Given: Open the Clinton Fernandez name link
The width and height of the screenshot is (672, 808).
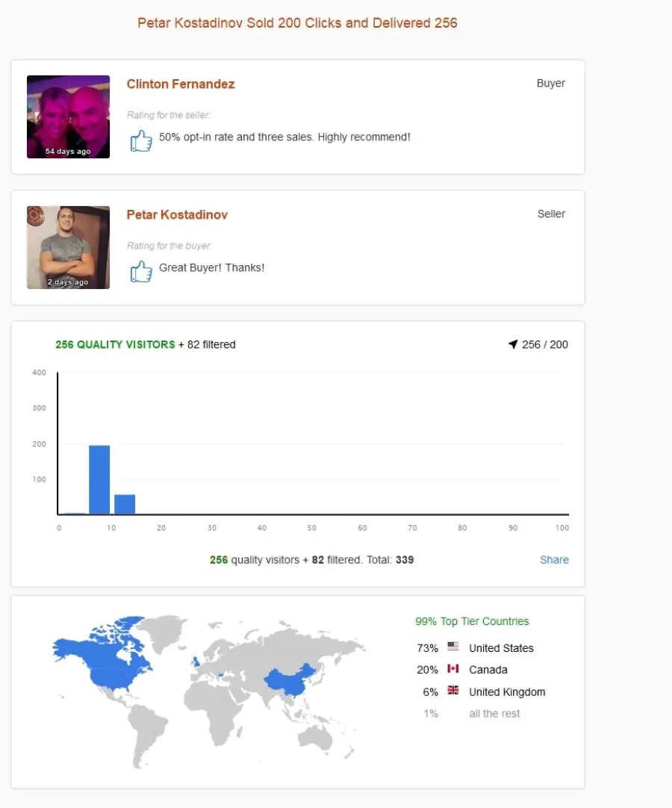Looking at the screenshot, I should [x=181, y=84].
